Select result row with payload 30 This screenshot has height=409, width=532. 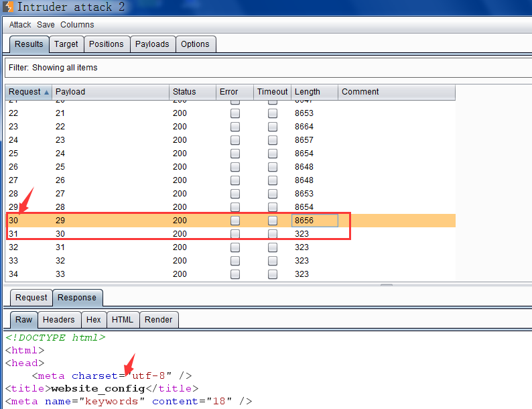(x=230, y=234)
